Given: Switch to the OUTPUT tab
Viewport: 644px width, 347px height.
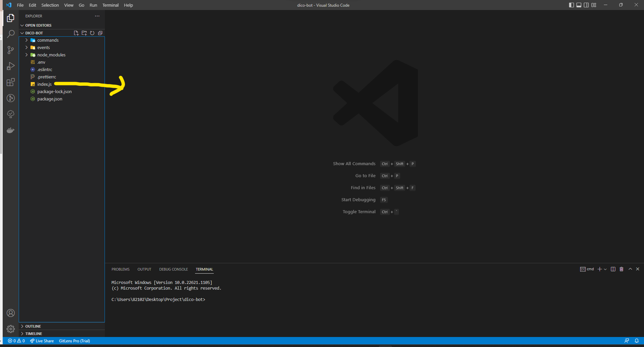Looking at the screenshot, I should pos(144,269).
